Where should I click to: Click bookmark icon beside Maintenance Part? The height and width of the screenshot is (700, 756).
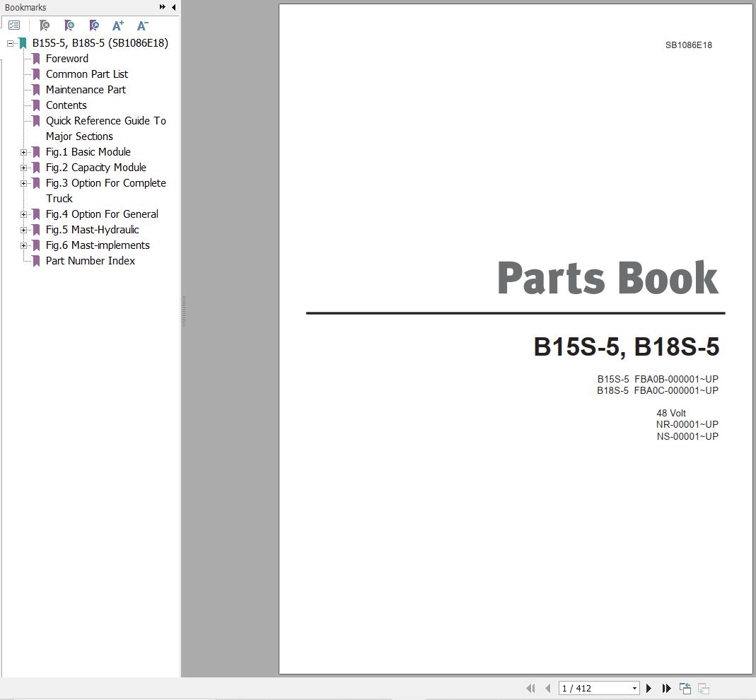click(x=36, y=90)
